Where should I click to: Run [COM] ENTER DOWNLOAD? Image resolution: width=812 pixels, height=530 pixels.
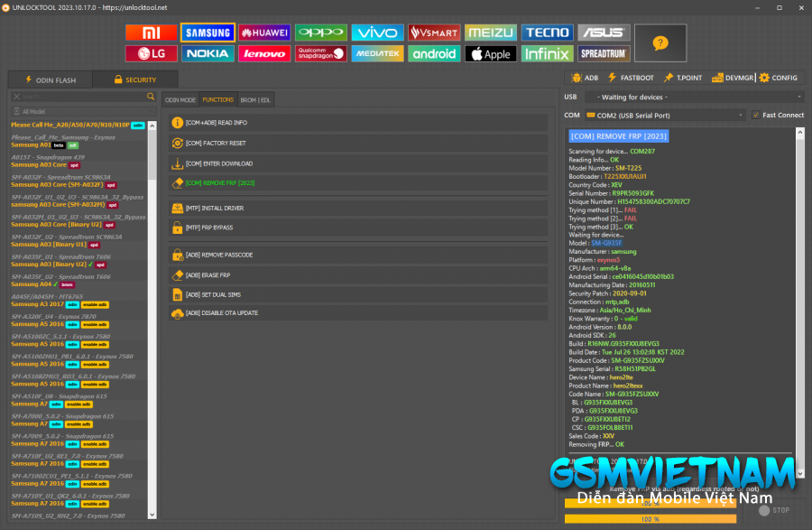tap(358, 163)
